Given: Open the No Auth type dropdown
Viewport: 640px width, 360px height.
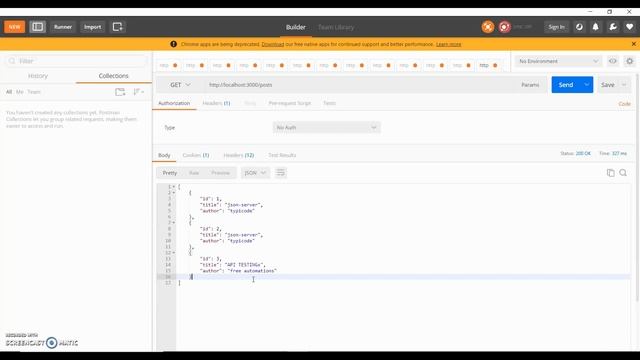Looking at the screenshot, I should pyautogui.click(x=327, y=128).
